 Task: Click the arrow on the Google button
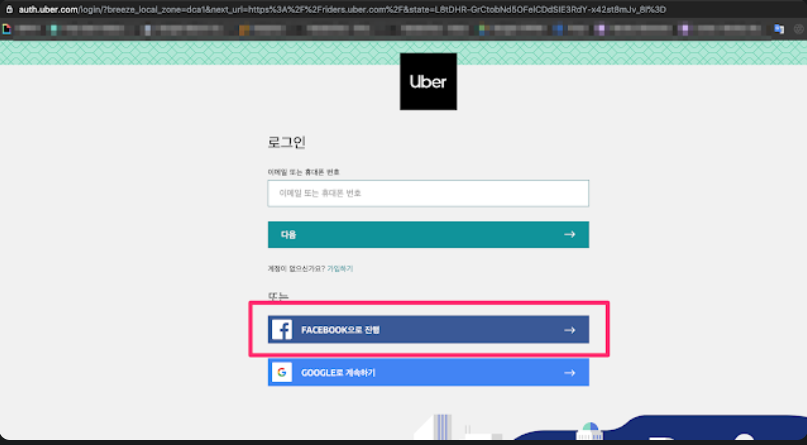pyautogui.click(x=569, y=372)
